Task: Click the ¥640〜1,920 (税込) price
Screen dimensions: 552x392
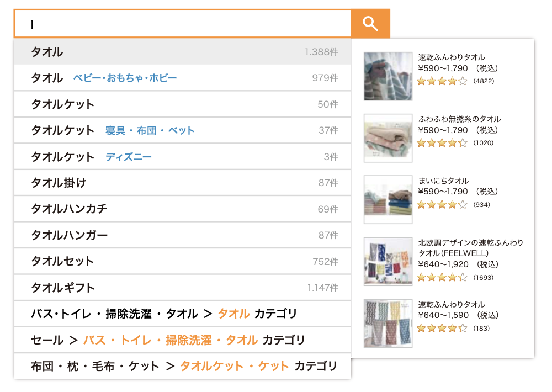Action: (x=458, y=264)
